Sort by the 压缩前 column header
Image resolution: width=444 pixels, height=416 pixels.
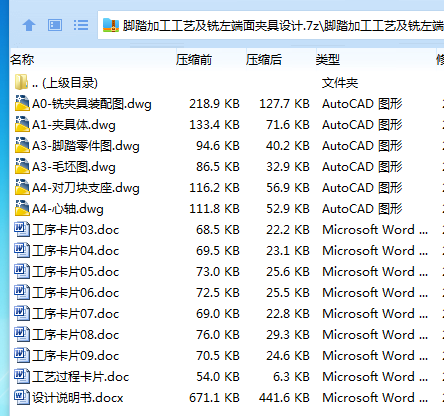194,60
